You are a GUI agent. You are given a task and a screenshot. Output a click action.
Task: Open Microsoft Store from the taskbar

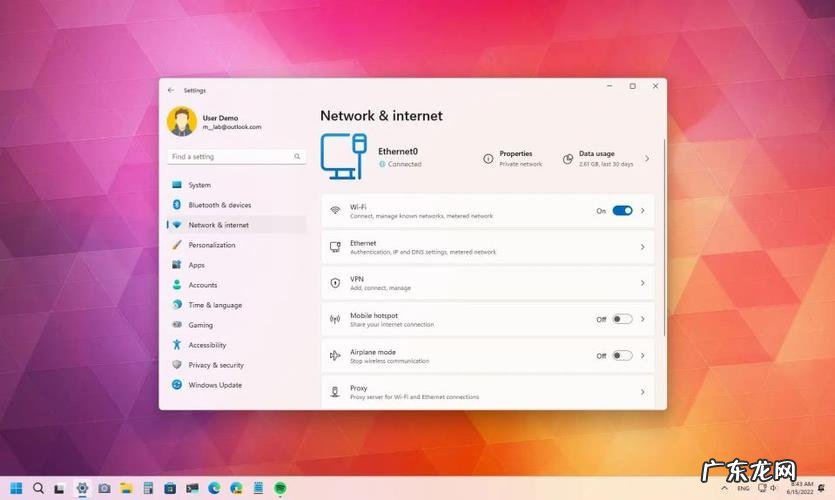(x=170, y=488)
